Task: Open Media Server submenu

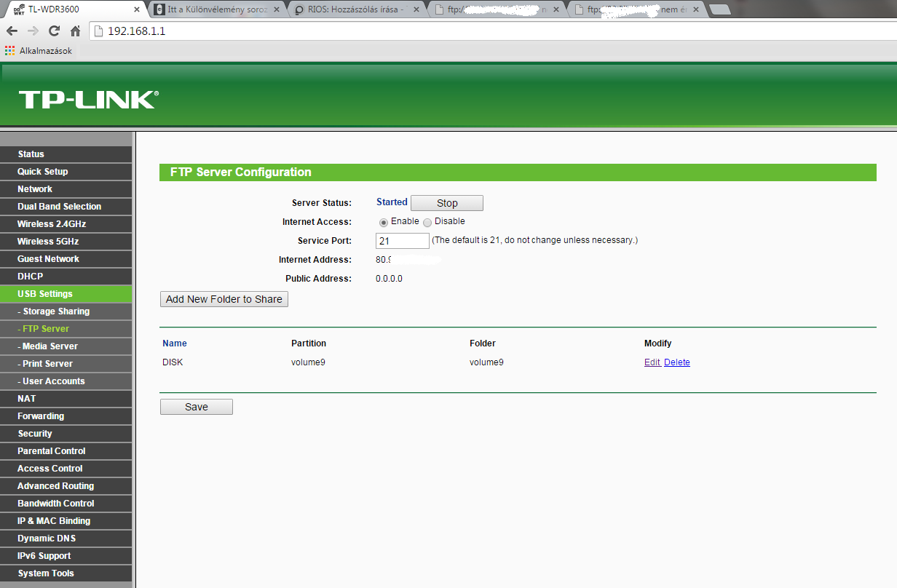Action: click(x=66, y=346)
